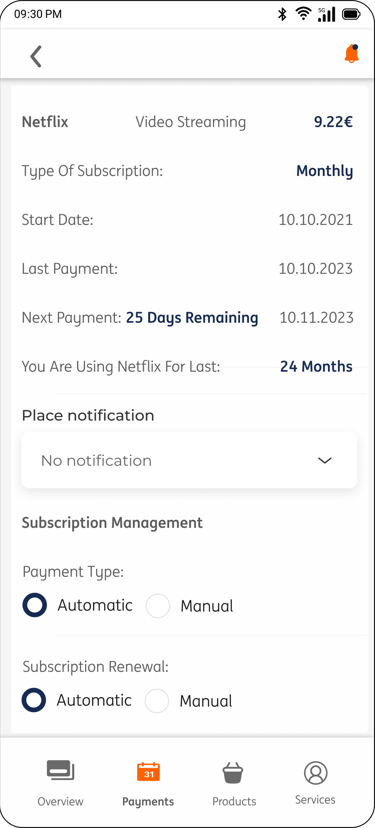Screen dimensions: 375x828
Task: Tap the 9.22€ Netflix price
Action: (333, 122)
